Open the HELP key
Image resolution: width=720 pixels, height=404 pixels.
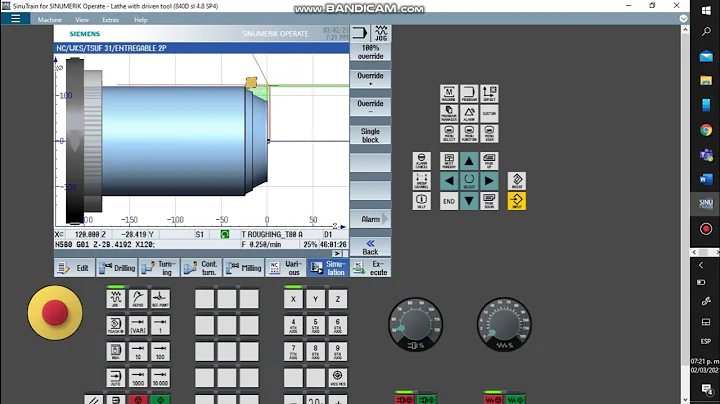[x=421, y=201]
